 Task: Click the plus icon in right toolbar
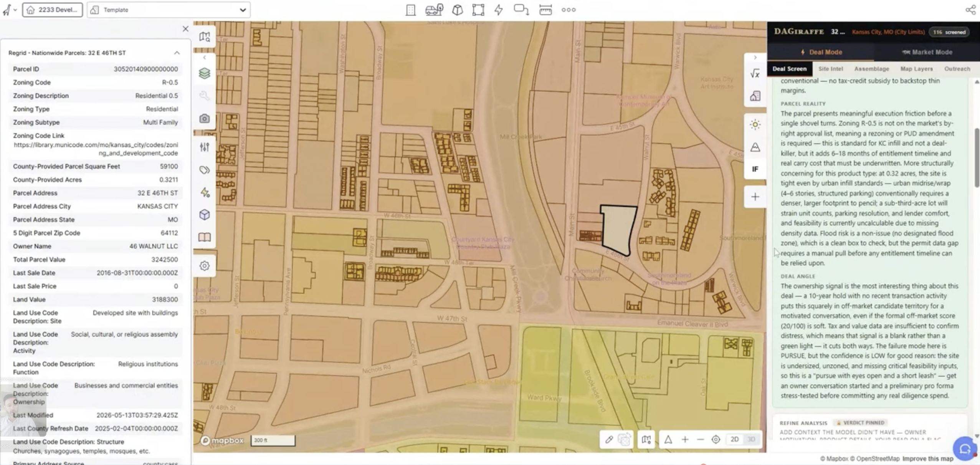755,197
